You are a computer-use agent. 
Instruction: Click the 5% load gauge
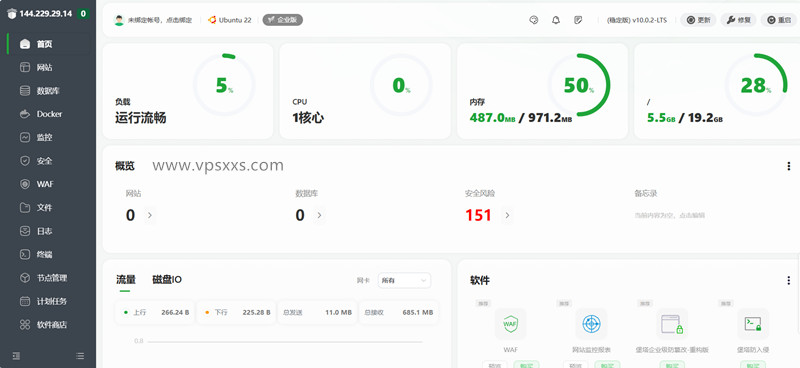[x=224, y=85]
